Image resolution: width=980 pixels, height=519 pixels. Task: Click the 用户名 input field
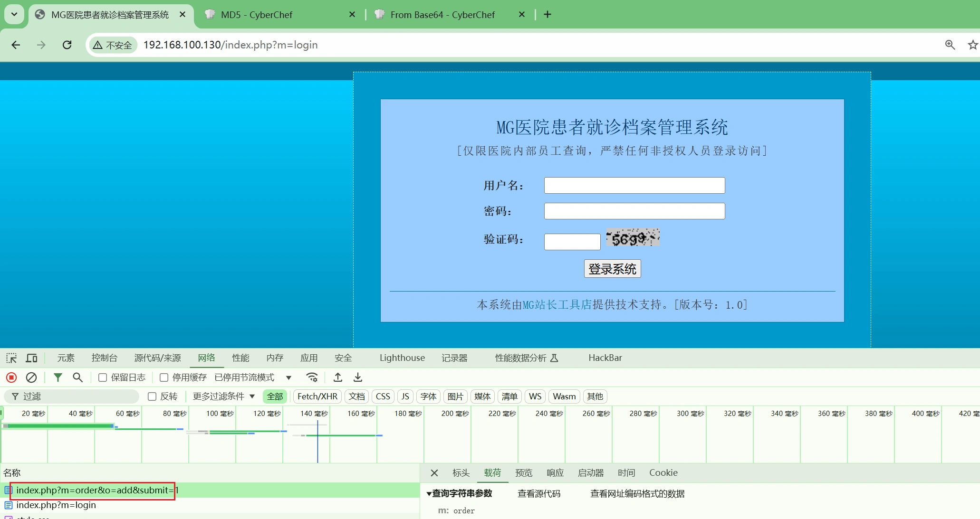(x=634, y=185)
